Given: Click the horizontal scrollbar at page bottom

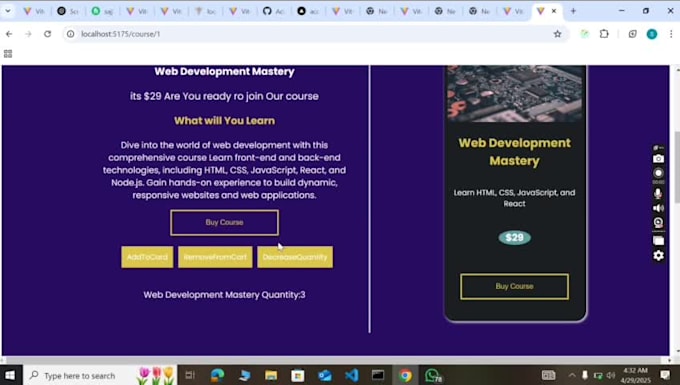Looking at the screenshot, I should pos(335,360).
